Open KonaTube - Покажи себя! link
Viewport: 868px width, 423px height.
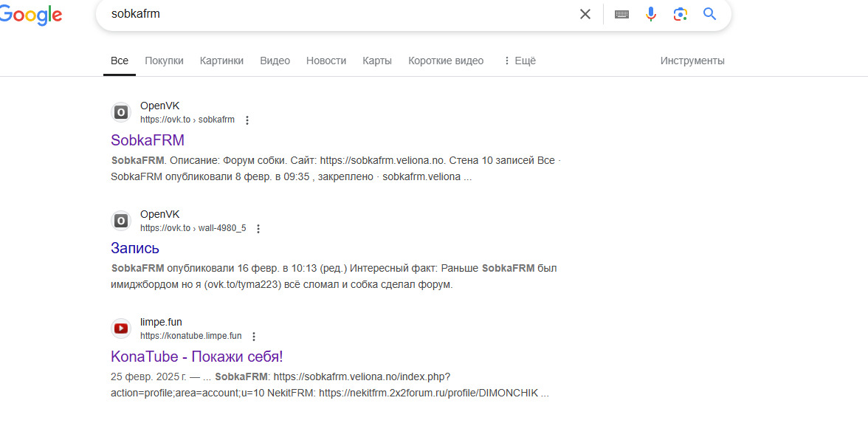[196, 357]
